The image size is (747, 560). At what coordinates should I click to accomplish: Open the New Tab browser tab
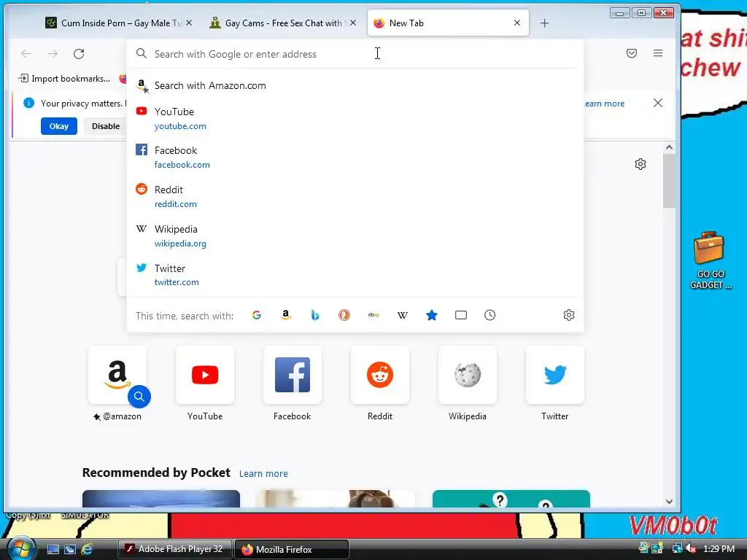point(448,23)
